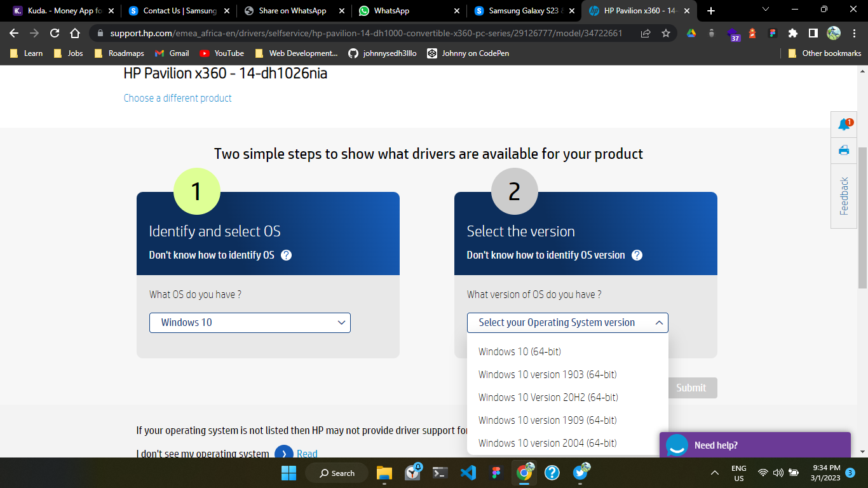This screenshot has height=488, width=868.
Task: Open the Chrome three-dot menu
Action: 853,33
